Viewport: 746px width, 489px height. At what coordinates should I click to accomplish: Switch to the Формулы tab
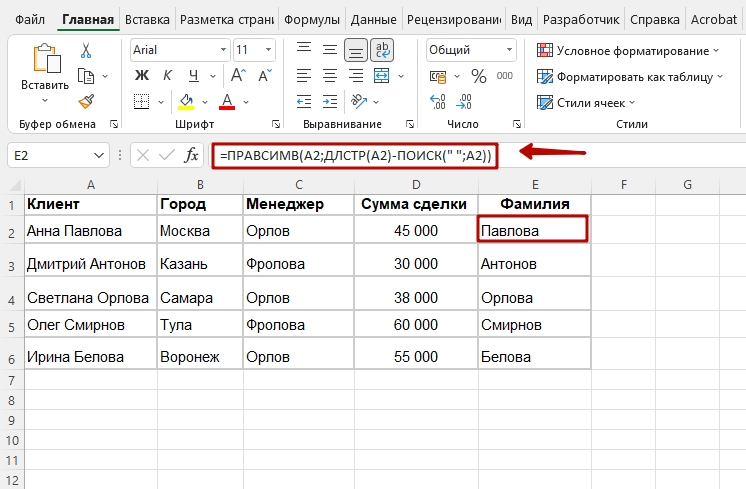click(x=311, y=19)
